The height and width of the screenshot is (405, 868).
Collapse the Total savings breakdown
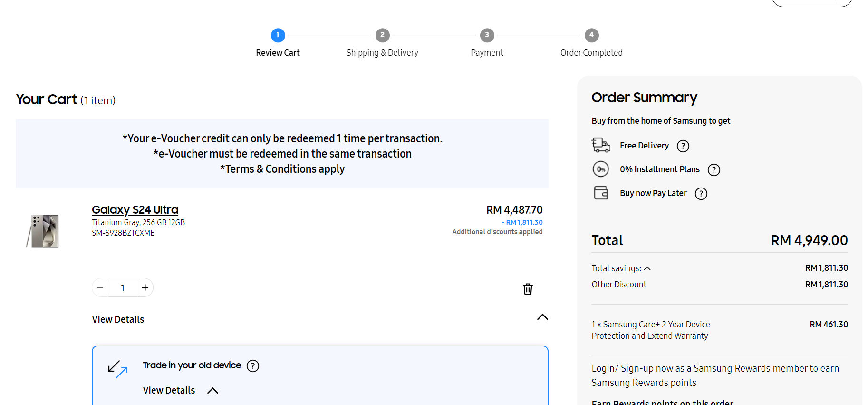click(x=647, y=268)
